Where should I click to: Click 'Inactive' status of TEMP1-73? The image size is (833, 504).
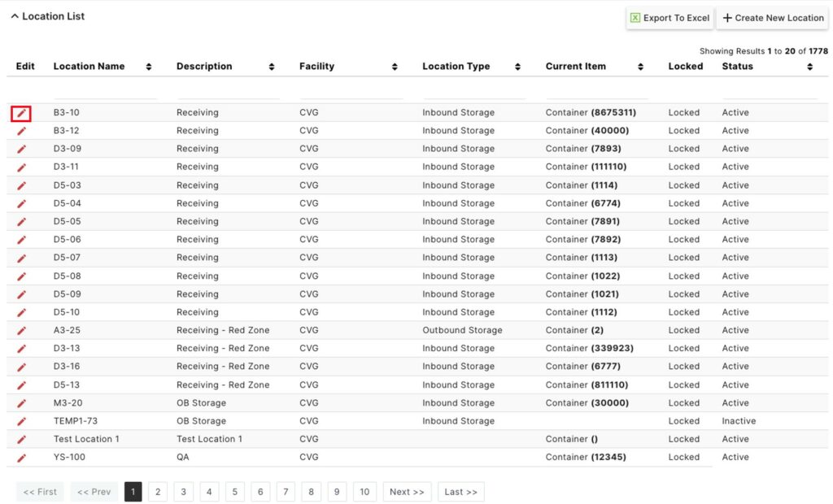739,421
